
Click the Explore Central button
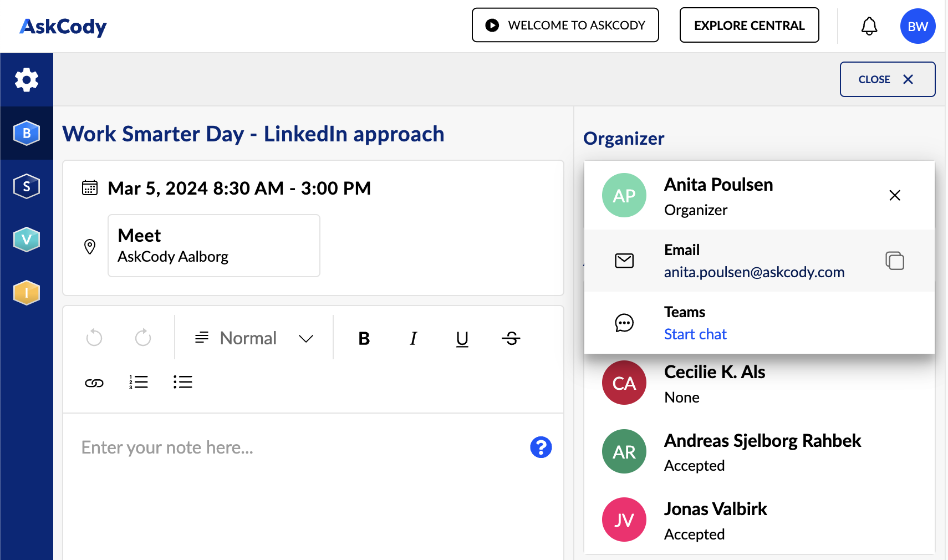click(750, 25)
